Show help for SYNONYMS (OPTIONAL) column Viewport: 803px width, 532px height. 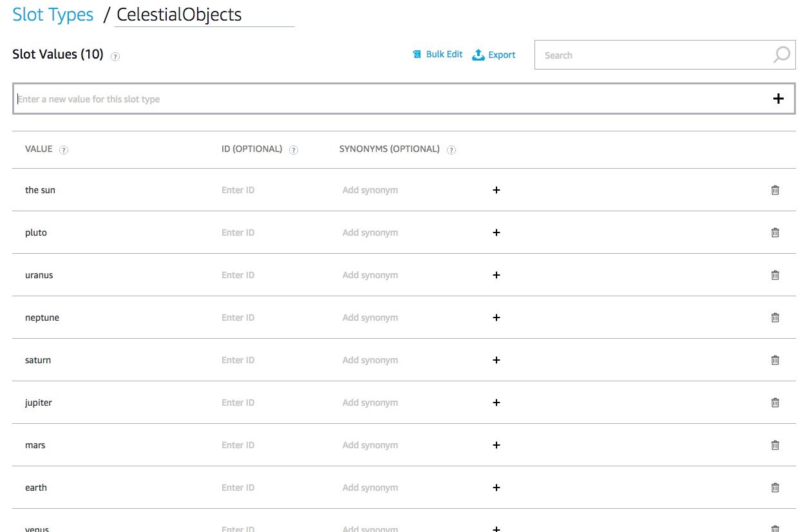pos(451,150)
